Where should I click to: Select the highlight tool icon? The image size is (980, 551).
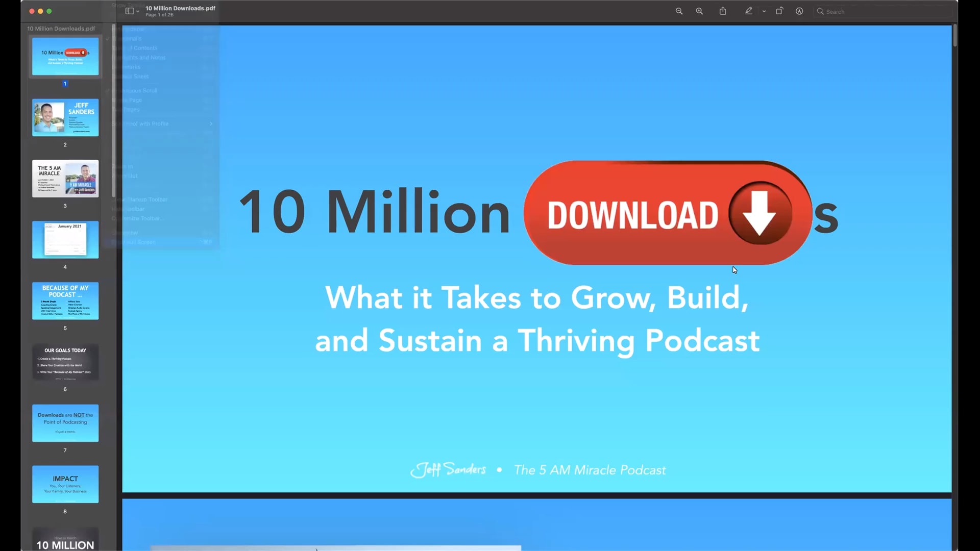[x=799, y=11]
